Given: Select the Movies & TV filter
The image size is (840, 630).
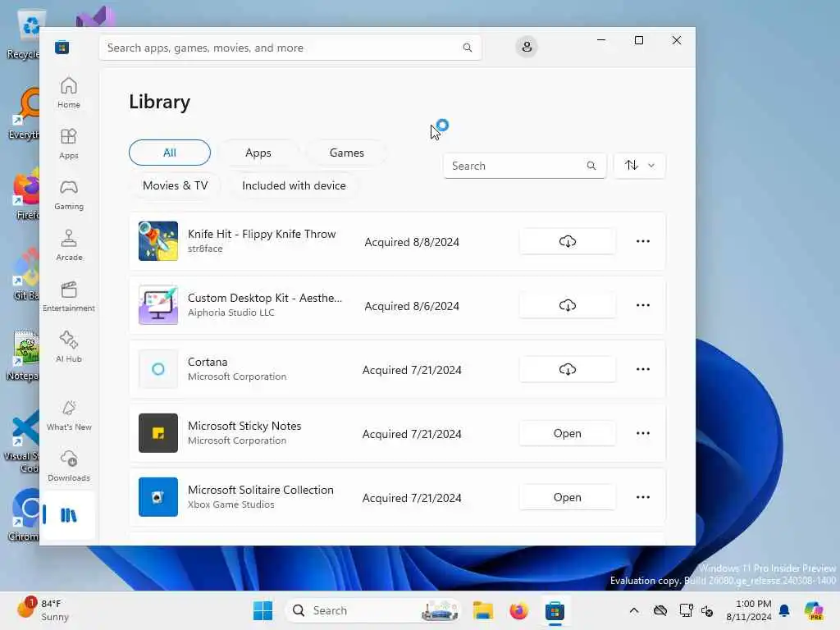Looking at the screenshot, I should pos(176,185).
